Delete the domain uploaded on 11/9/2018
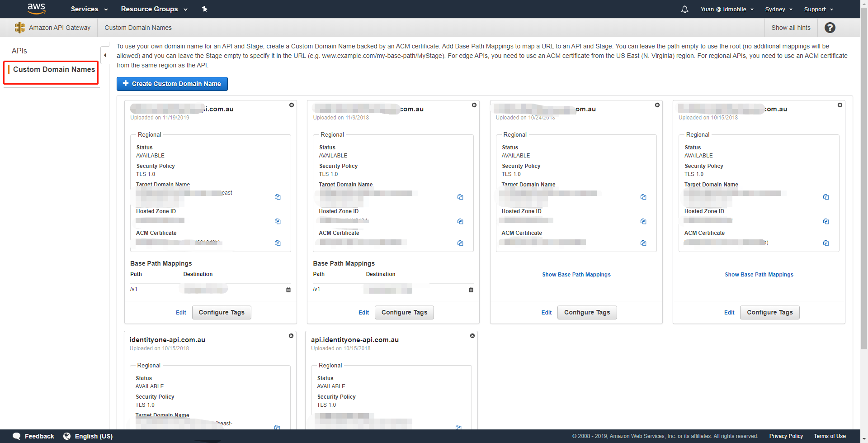 coord(474,105)
